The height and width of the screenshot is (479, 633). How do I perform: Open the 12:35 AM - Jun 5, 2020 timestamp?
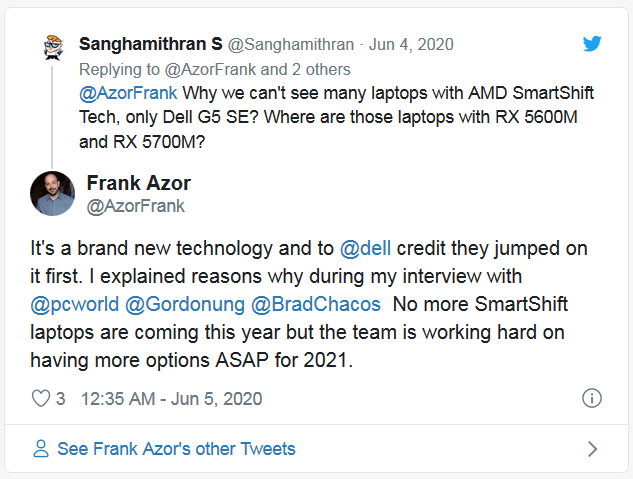[171, 398]
